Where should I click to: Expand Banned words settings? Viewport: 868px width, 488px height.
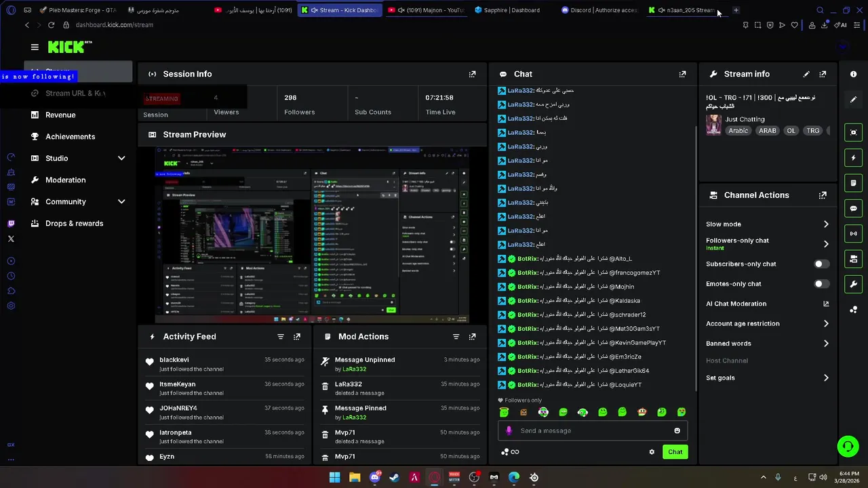[826, 344]
